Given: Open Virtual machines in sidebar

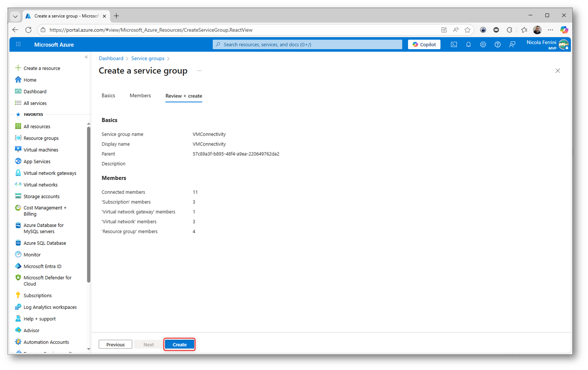Looking at the screenshot, I should coord(40,150).
